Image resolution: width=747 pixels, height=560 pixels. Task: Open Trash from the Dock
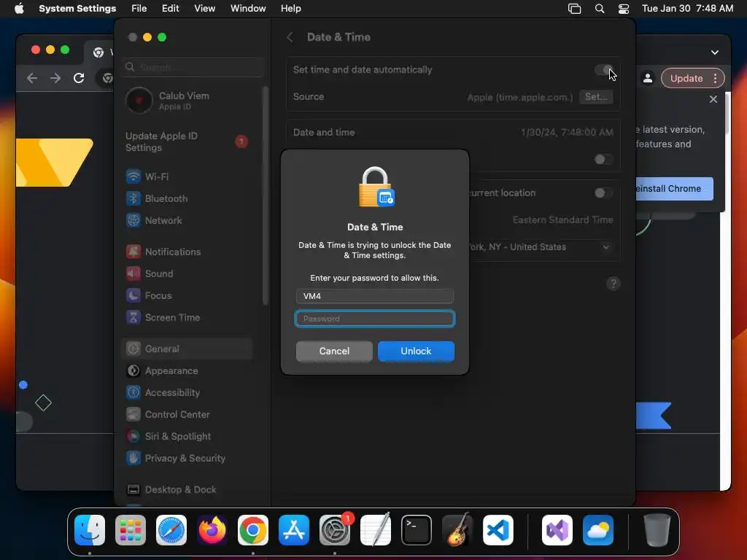(x=657, y=530)
